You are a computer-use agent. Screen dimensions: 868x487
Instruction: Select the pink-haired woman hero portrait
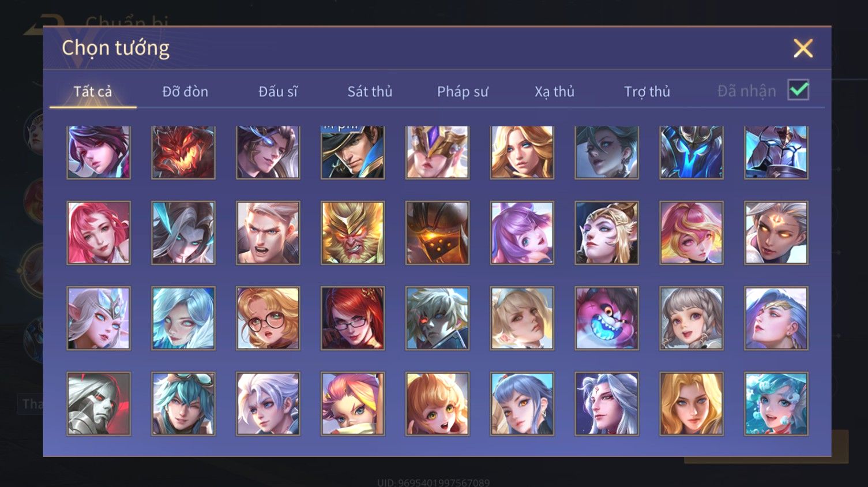point(99,233)
